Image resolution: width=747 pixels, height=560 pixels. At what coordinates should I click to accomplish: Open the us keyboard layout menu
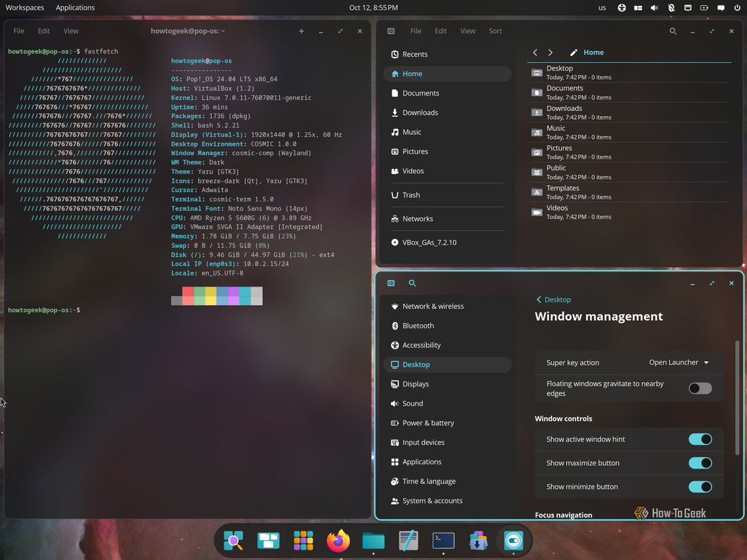[602, 7]
